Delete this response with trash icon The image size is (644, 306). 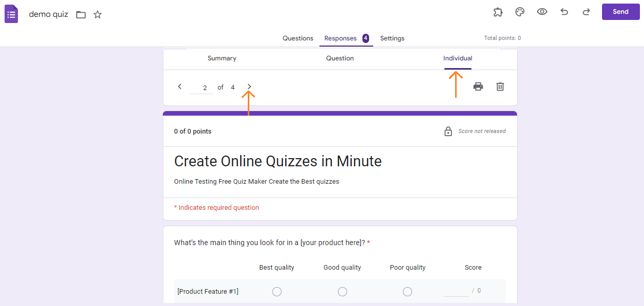point(500,86)
